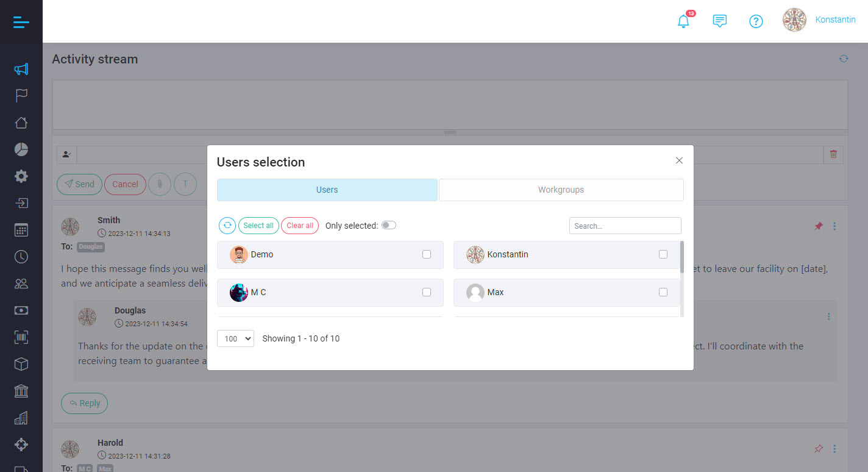
Task: Open the page size dropdown showing 100
Action: click(235, 338)
